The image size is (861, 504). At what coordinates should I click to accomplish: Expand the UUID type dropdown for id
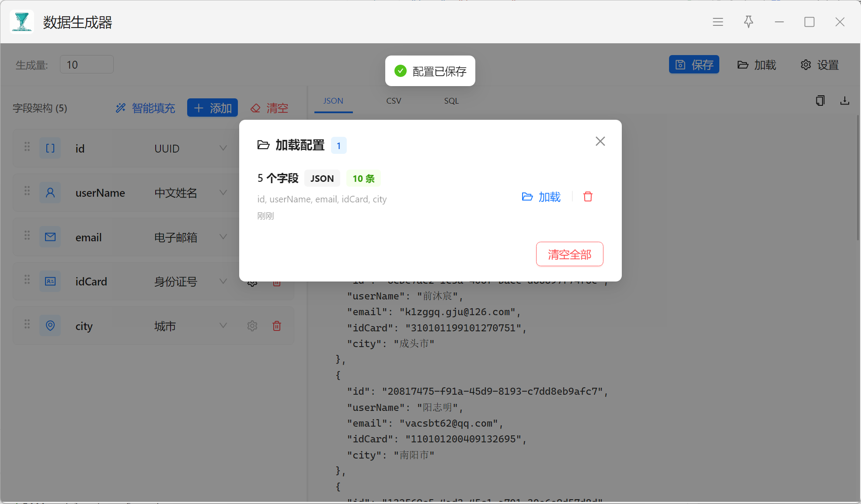pos(223,148)
